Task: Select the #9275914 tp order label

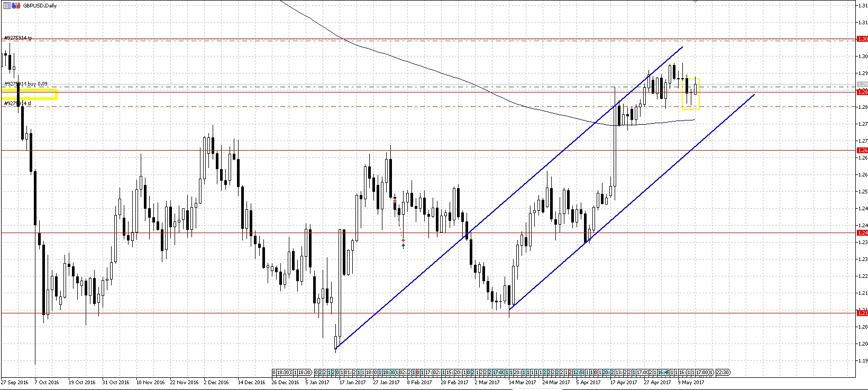Action: click(x=18, y=38)
